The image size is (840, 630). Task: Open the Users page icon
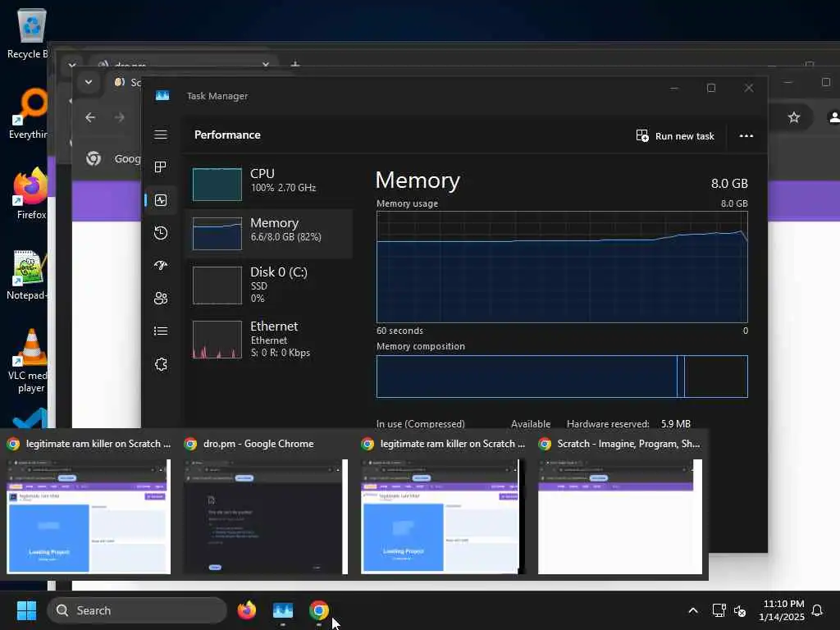(161, 299)
